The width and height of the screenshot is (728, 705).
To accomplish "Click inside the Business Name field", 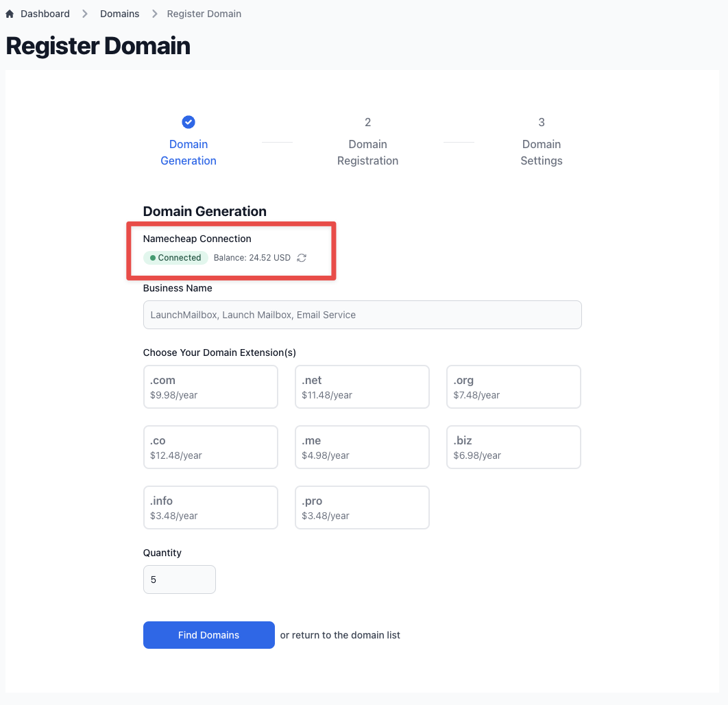I will pyautogui.click(x=362, y=315).
